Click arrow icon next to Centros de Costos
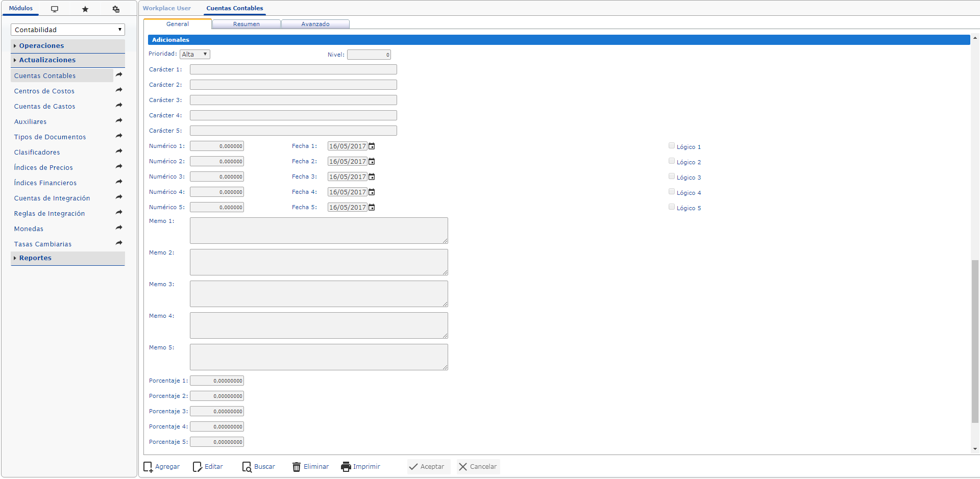Image resolution: width=980 pixels, height=479 pixels. (119, 90)
